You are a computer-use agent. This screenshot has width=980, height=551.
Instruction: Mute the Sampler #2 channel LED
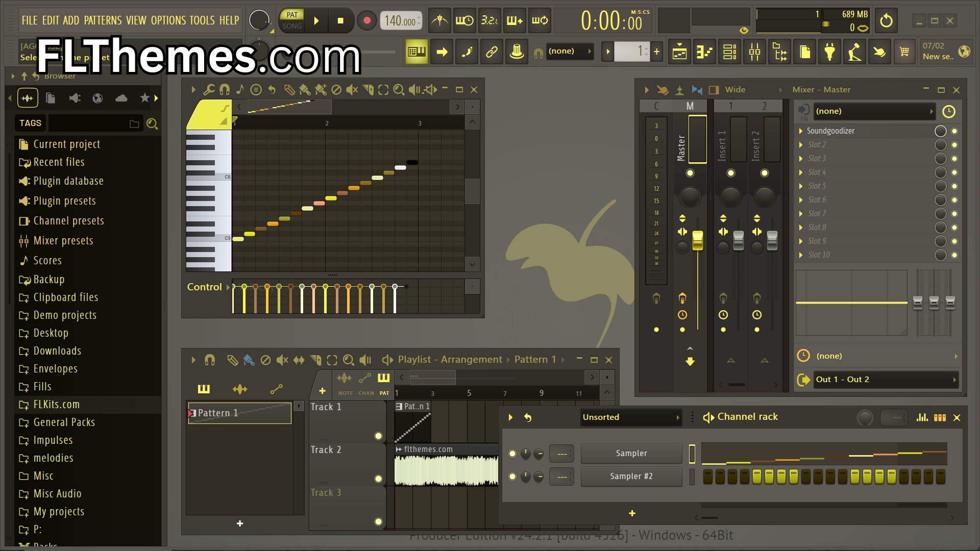[512, 477]
